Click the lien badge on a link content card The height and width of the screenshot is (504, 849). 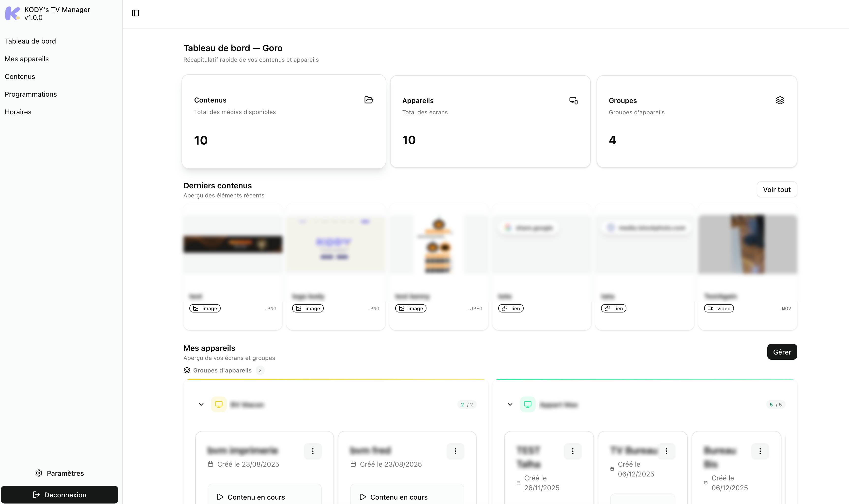511,308
